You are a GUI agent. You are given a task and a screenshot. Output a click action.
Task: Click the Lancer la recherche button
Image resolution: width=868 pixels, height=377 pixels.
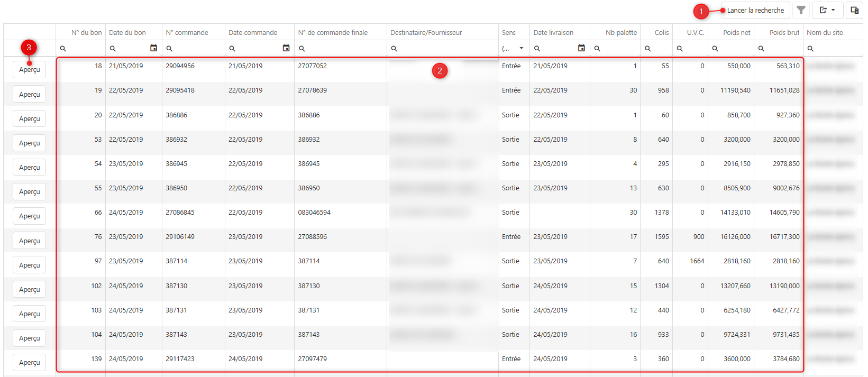(755, 10)
